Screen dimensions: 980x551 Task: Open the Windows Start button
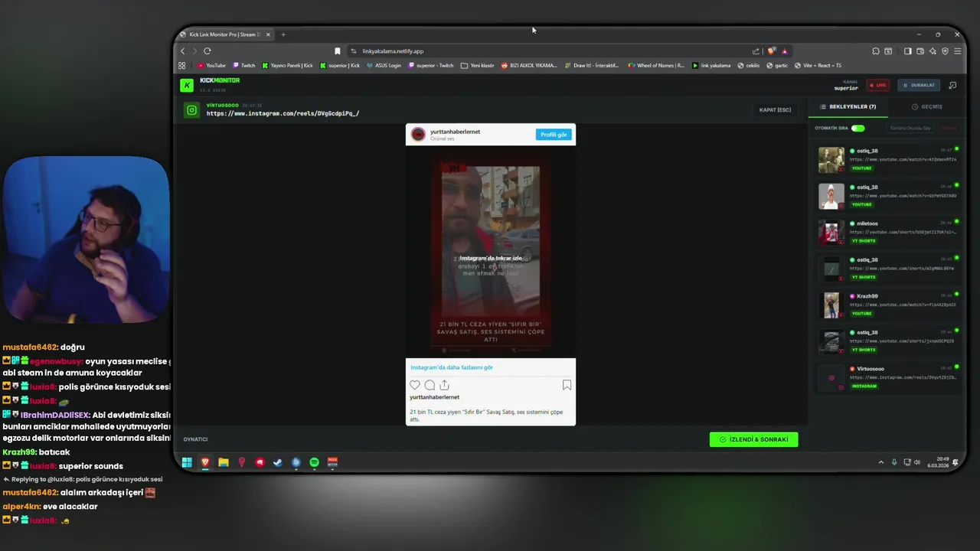tap(187, 462)
